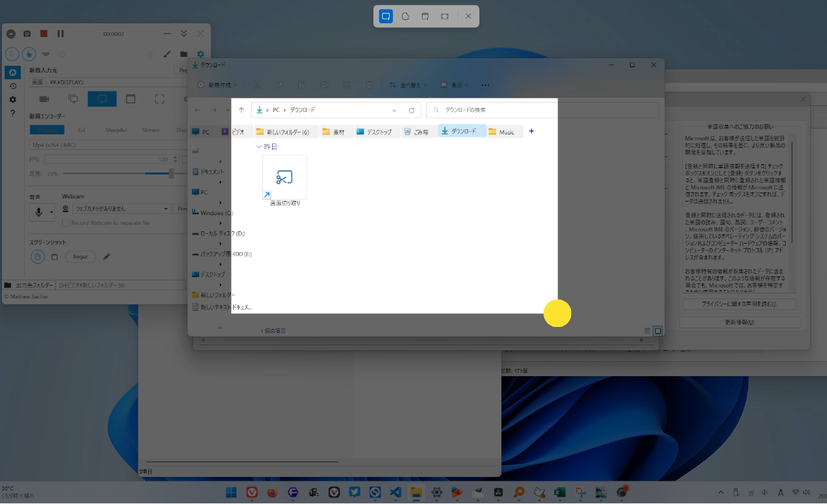This screenshot has height=504, width=827.
Task: Open output folder icon in Captura's top row
Action: pyautogui.click(x=184, y=54)
